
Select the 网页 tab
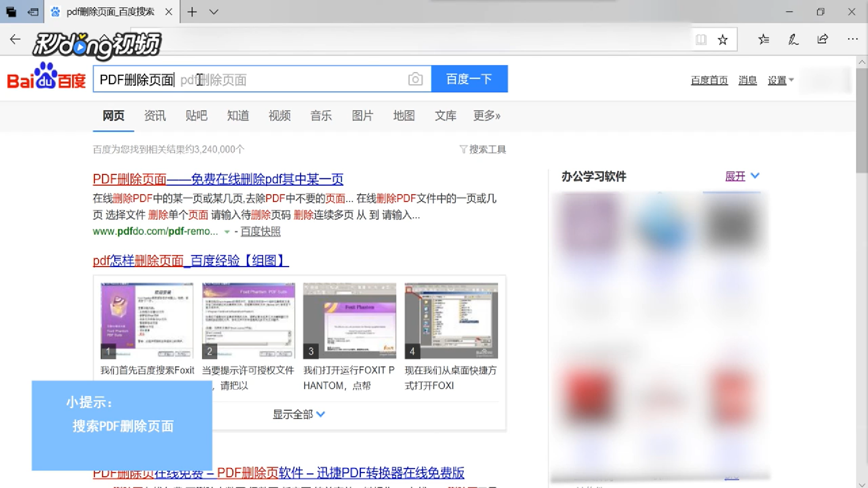[113, 116]
